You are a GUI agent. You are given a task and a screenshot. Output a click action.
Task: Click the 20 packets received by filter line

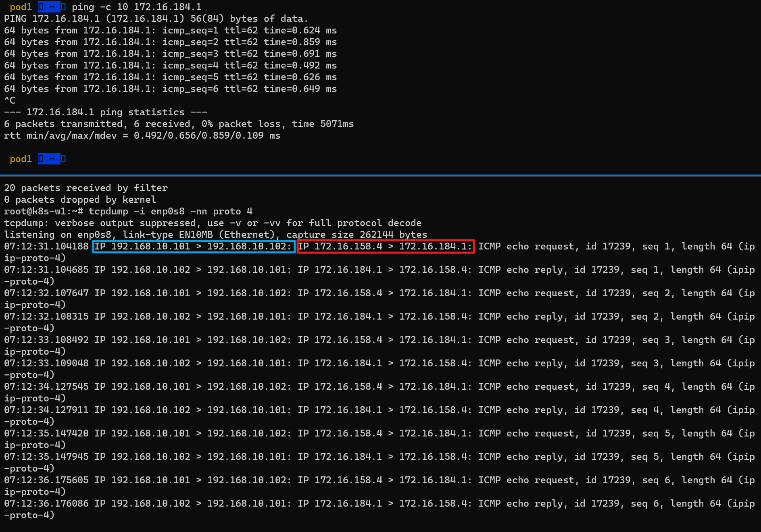pyautogui.click(x=85, y=187)
